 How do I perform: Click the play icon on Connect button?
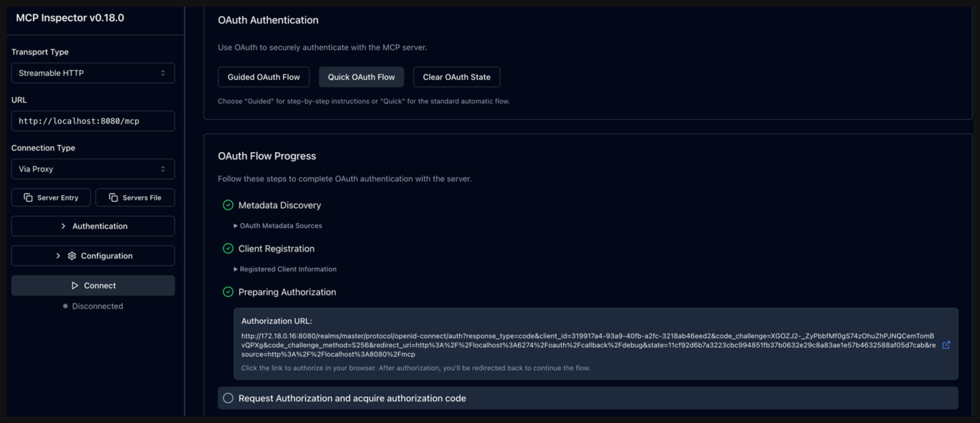[x=75, y=286]
